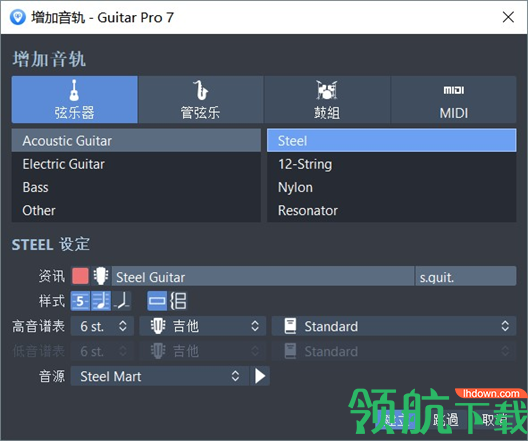Choose Steel guitar type
Image resolution: width=528 pixels, height=441 pixels.
point(392,140)
